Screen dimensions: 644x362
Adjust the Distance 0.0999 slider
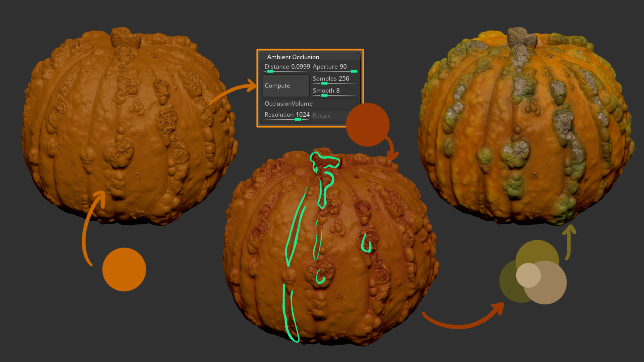(x=287, y=67)
